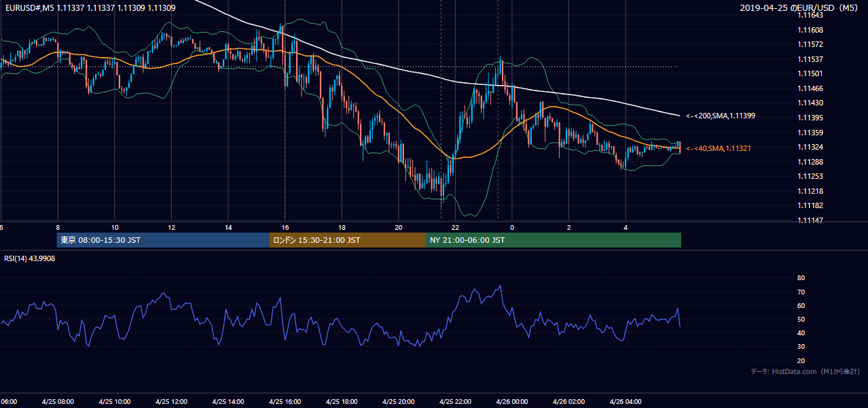Click bottom date label 4/25 10:00

tap(114, 402)
